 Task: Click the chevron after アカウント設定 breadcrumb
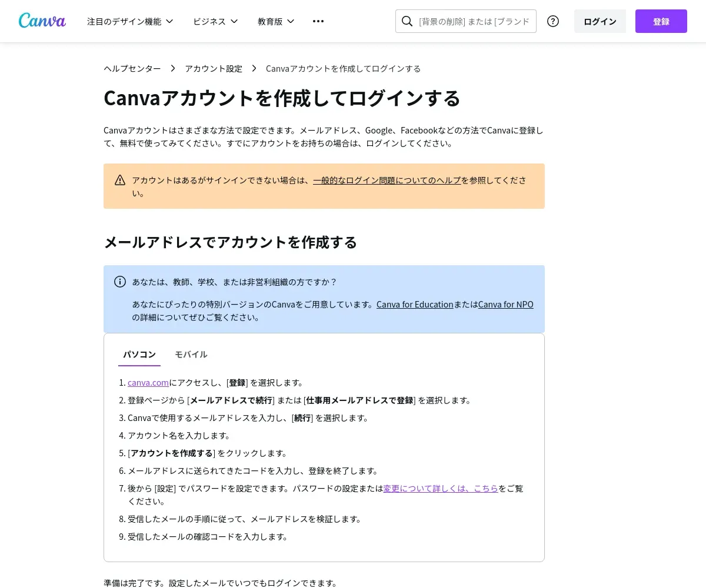pos(254,68)
